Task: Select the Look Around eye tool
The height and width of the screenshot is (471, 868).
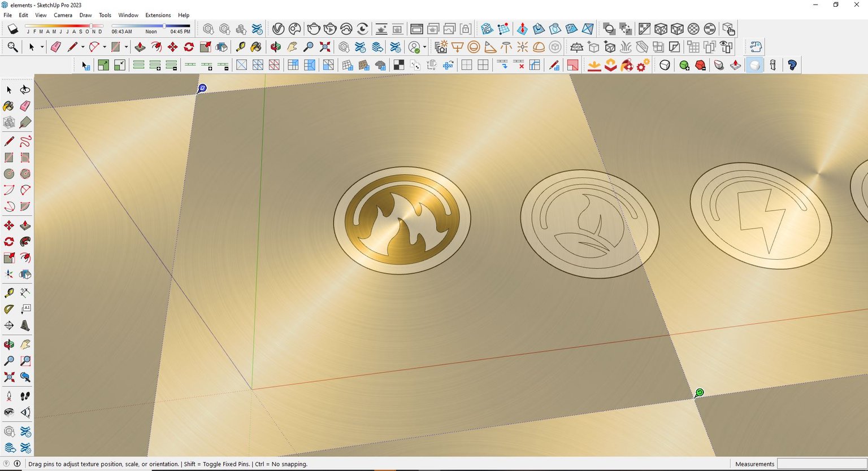Action: [8, 412]
